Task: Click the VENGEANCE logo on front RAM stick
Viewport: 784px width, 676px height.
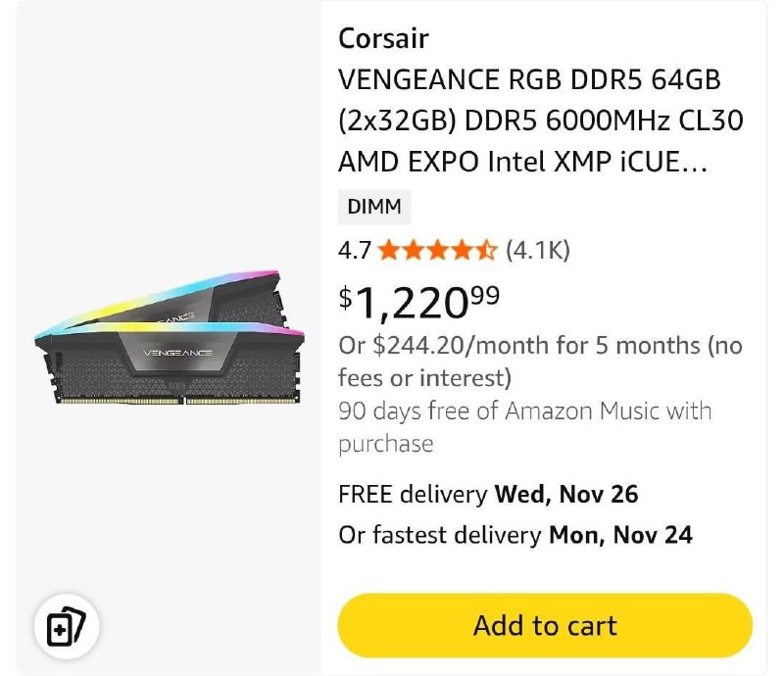Action: (x=179, y=349)
